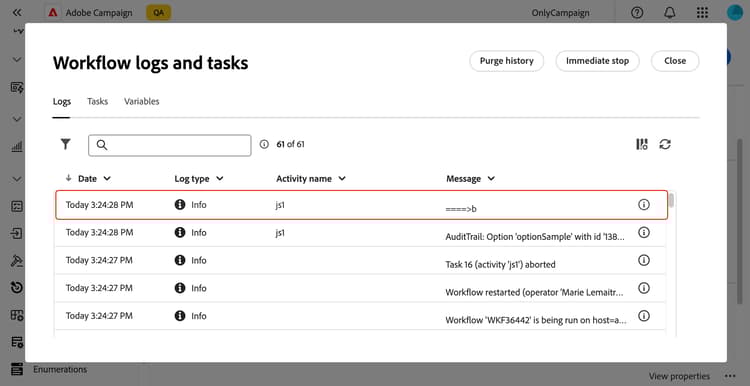Select the 'Workflow restarted' message text
This screenshot has width=750, height=386.
coord(534,292)
